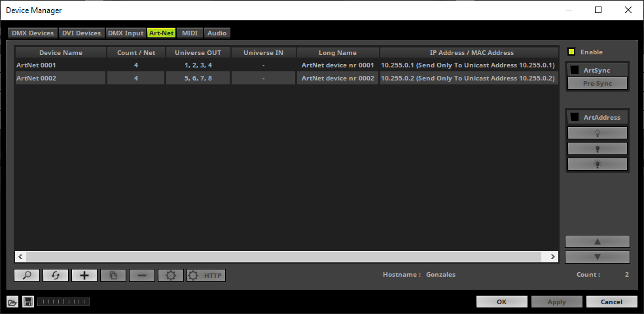The image size is (644, 314).
Task: Click the magnifier search devices icon
Action: pos(27,275)
